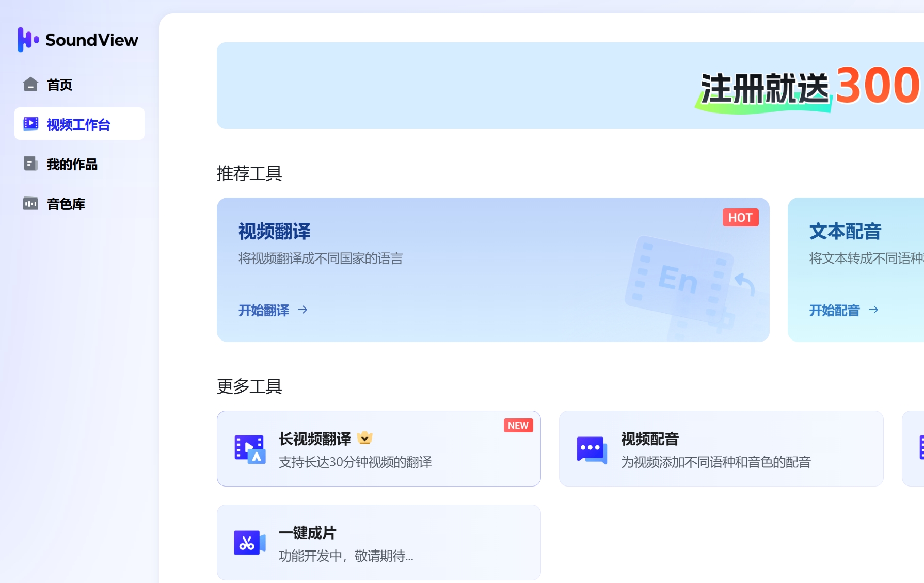Screen dimensions: 924x583
Task: Open the 视频翻译 card title
Action: pyautogui.click(x=274, y=232)
